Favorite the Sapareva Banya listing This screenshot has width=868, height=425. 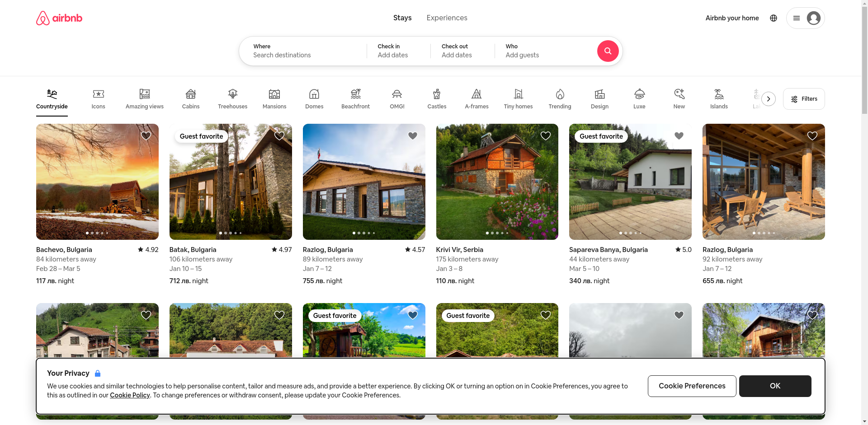[679, 136]
